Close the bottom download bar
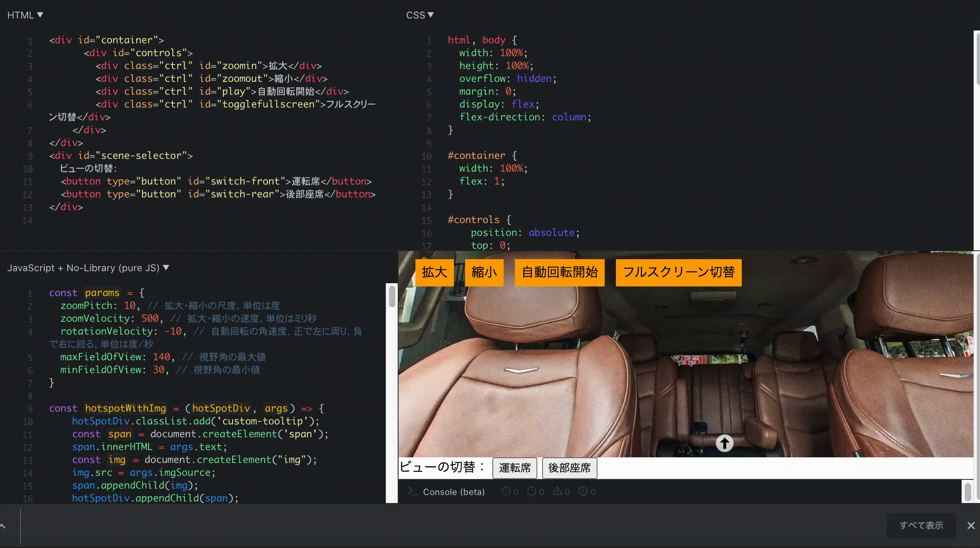 coord(971,526)
